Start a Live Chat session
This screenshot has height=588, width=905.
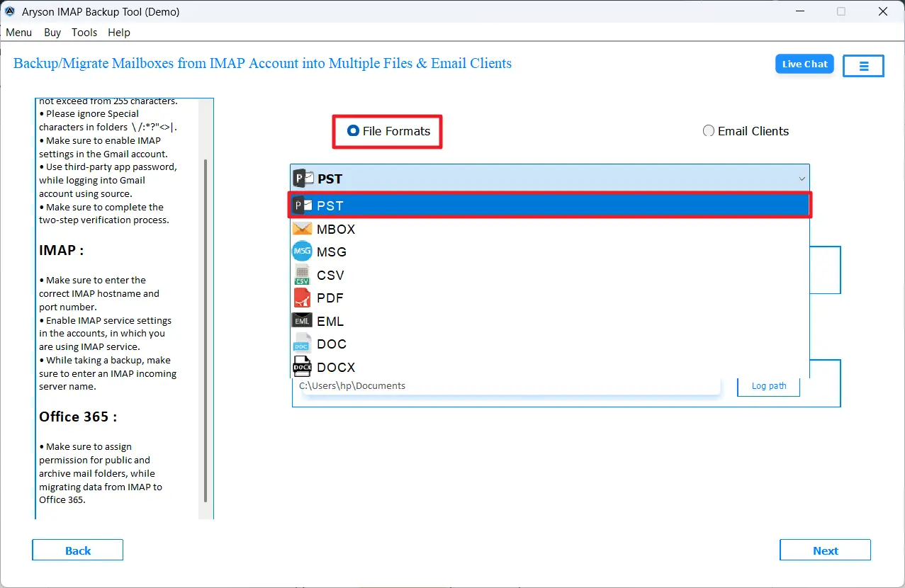click(804, 64)
